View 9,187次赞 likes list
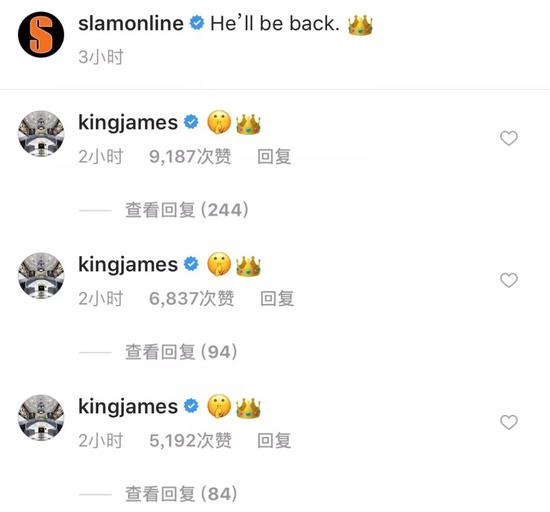 pyautogui.click(x=190, y=156)
